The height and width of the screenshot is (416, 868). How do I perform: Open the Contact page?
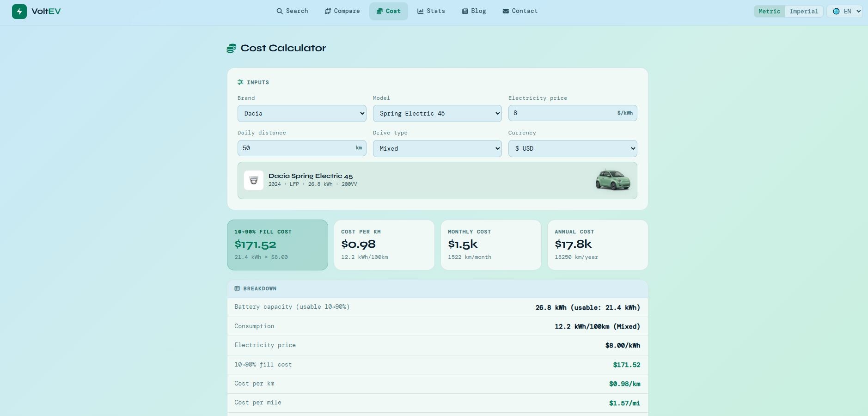coord(520,11)
